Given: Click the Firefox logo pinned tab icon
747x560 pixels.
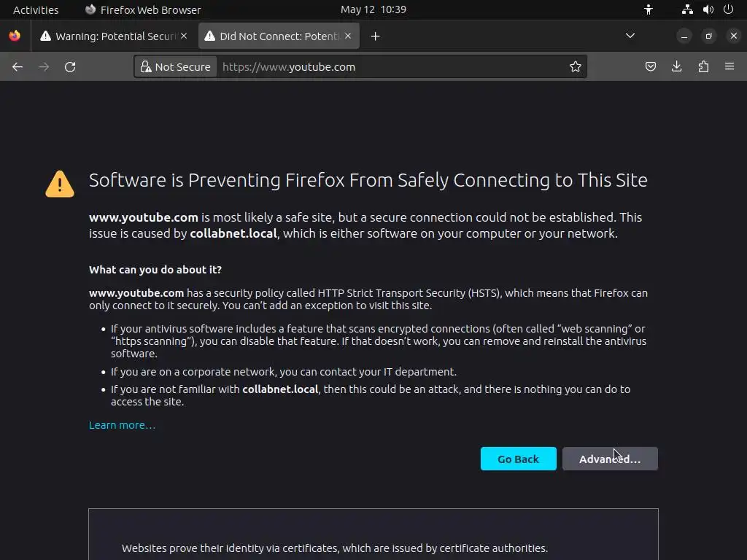Looking at the screenshot, I should [x=15, y=36].
